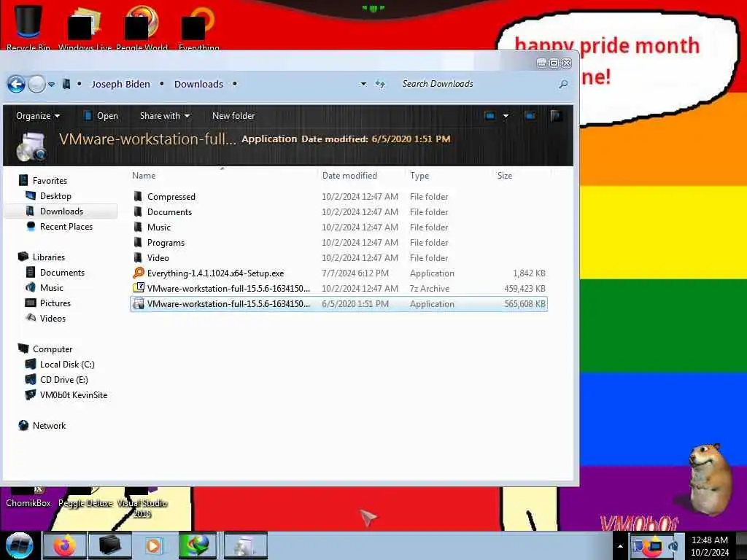The height and width of the screenshot is (560, 747).
Task: Expand the address bar history dropdown
Action: (363, 84)
